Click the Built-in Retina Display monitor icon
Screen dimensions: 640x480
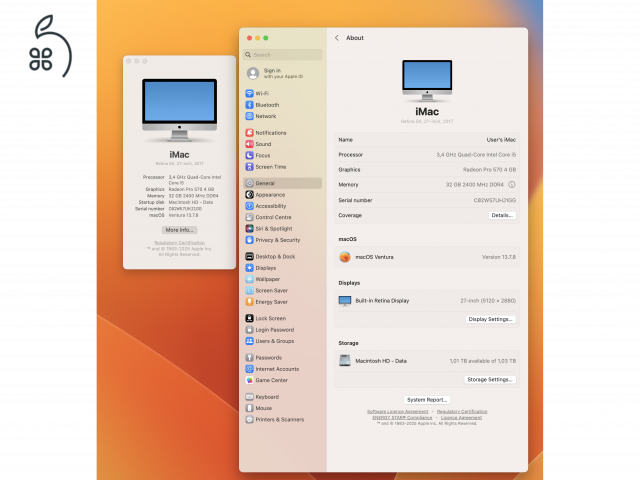[x=345, y=301]
